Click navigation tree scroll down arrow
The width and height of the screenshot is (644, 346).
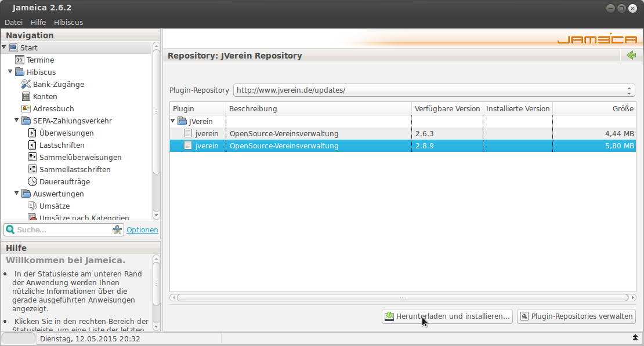tap(156, 216)
